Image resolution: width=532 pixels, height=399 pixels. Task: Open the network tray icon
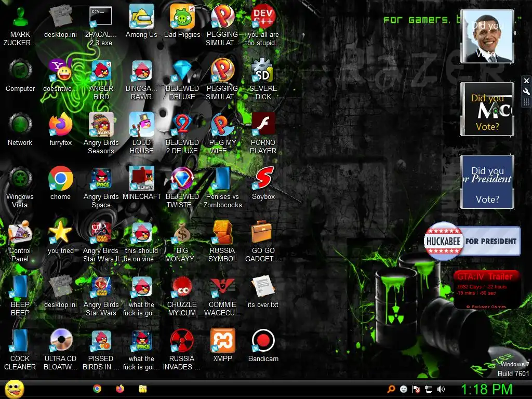(x=429, y=389)
